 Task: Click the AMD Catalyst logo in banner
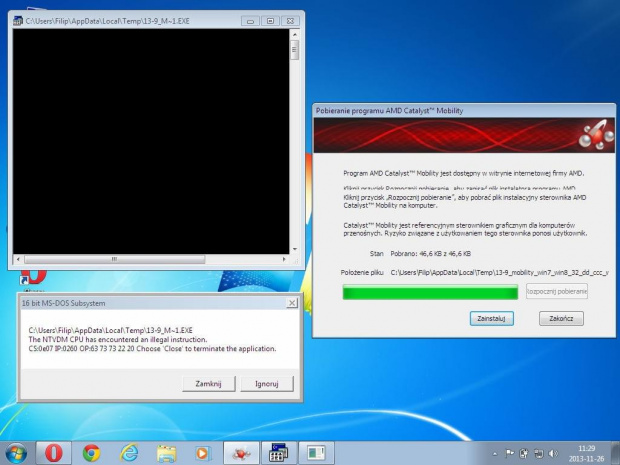(597, 135)
